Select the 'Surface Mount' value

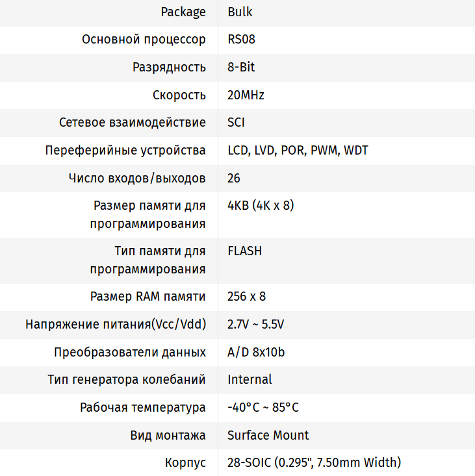(268, 436)
